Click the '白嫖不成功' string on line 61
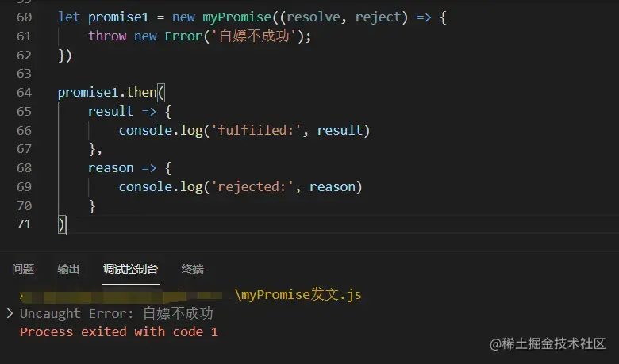The image size is (619, 364). [x=254, y=36]
